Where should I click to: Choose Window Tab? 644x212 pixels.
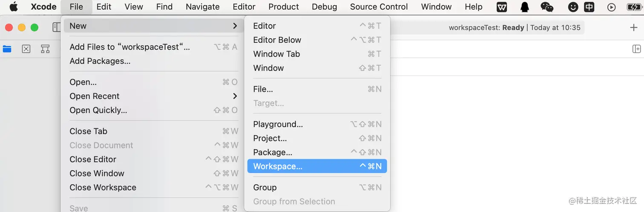pos(317,54)
